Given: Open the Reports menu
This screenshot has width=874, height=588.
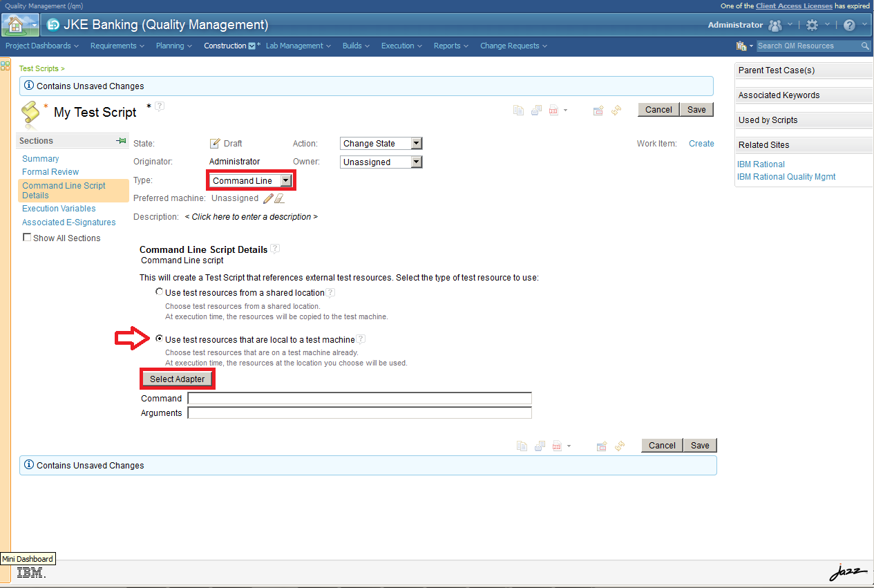Looking at the screenshot, I should pyautogui.click(x=451, y=46).
